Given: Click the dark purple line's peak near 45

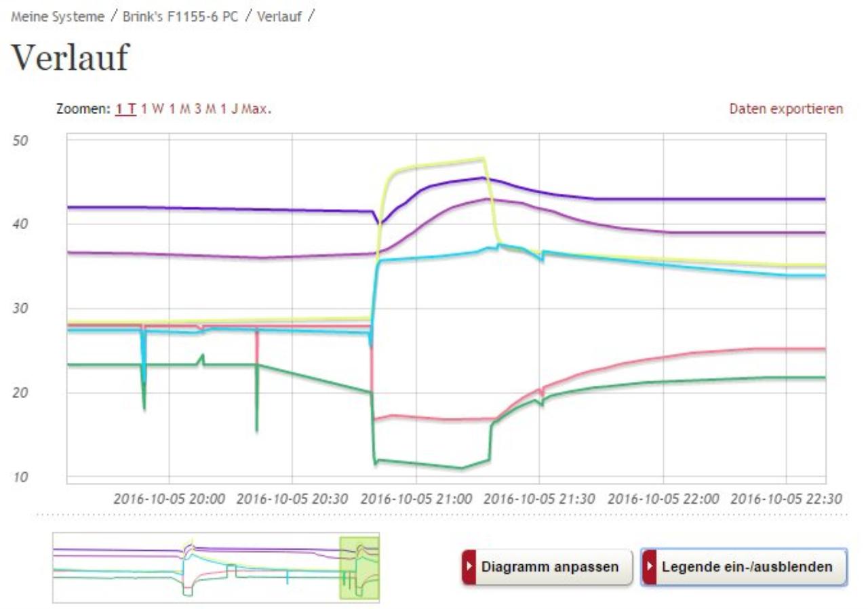Looking at the screenshot, I should (x=482, y=178).
